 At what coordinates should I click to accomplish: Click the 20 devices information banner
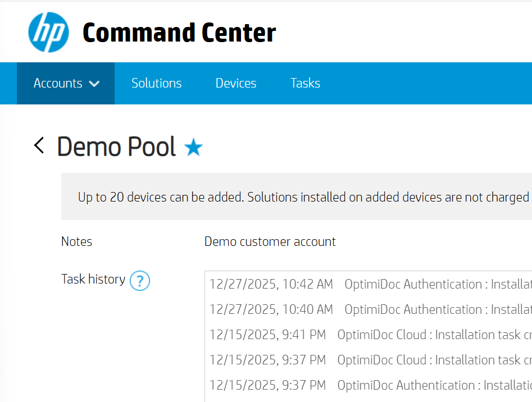303,197
